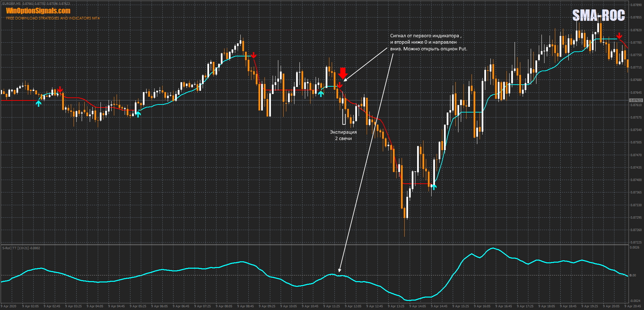Click the first cyan up arrow near 02:05

pyautogui.click(x=39, y=103)
